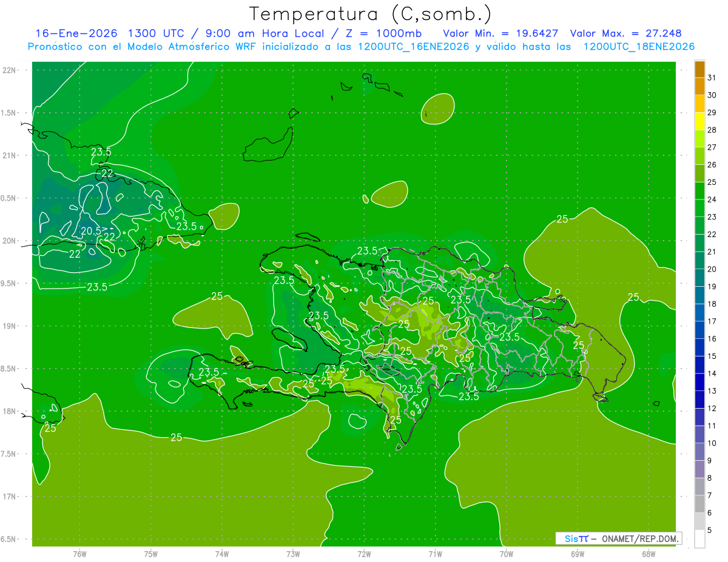Click the "72W" longitude axis label

coord(364,554)
